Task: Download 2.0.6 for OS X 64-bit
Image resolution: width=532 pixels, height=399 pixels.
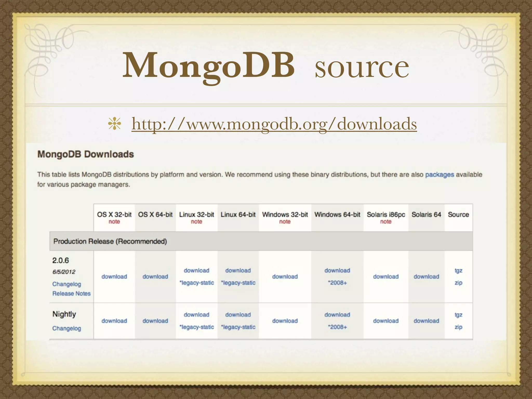Action: (x=155, y=277)
